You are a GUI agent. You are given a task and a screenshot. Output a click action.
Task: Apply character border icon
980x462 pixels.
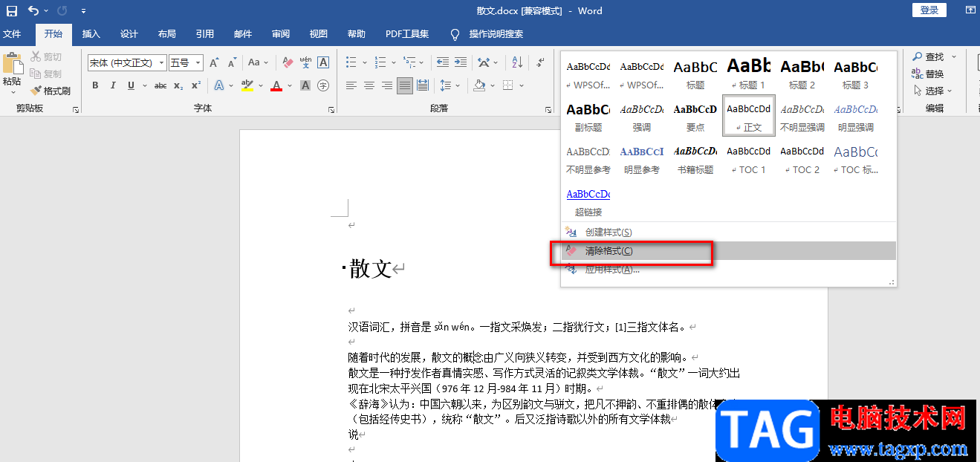click(323, 63)
